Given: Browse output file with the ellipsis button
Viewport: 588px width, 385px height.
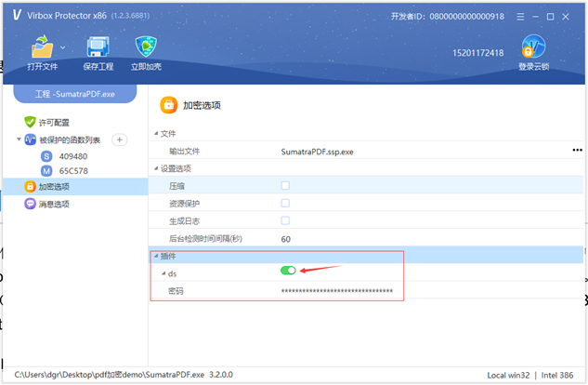Looking at the screenshot, I should point(577,150).
